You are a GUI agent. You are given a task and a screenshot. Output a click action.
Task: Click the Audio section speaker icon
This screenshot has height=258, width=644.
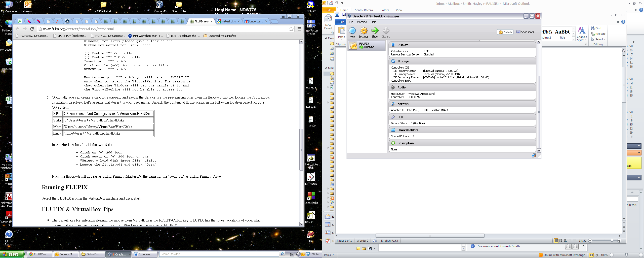pos(393,87)
